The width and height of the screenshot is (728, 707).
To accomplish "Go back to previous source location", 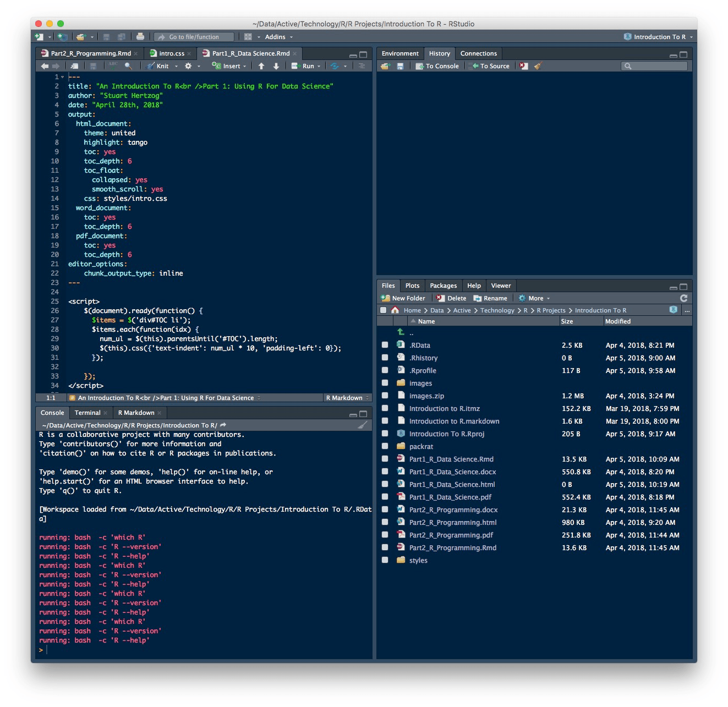I will click(44, 66).
